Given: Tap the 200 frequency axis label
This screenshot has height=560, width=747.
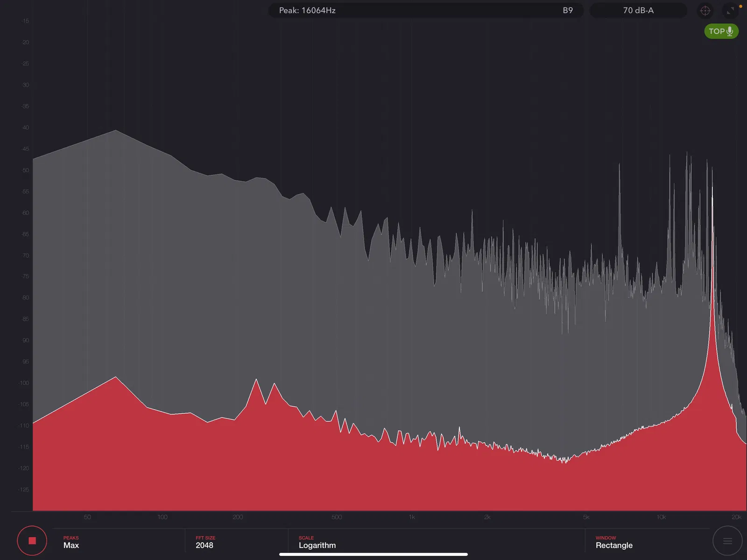Looking at the screenshot, I should point(238,517).
